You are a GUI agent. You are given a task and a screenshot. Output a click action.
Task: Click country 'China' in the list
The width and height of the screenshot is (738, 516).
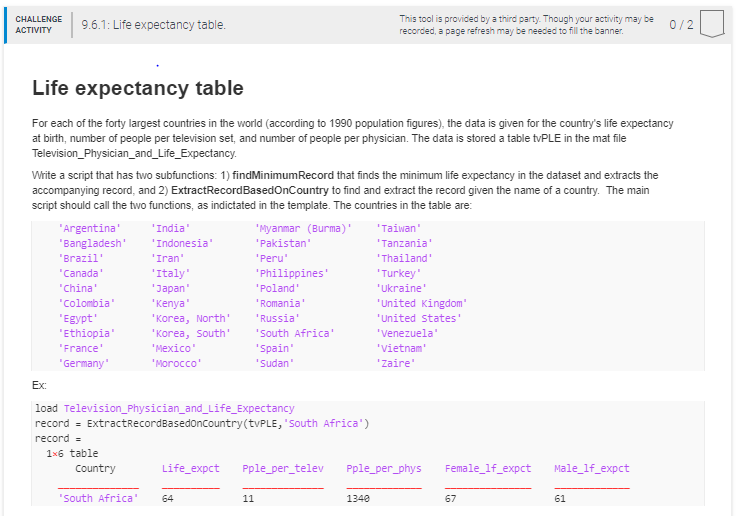tap(78, 289)
